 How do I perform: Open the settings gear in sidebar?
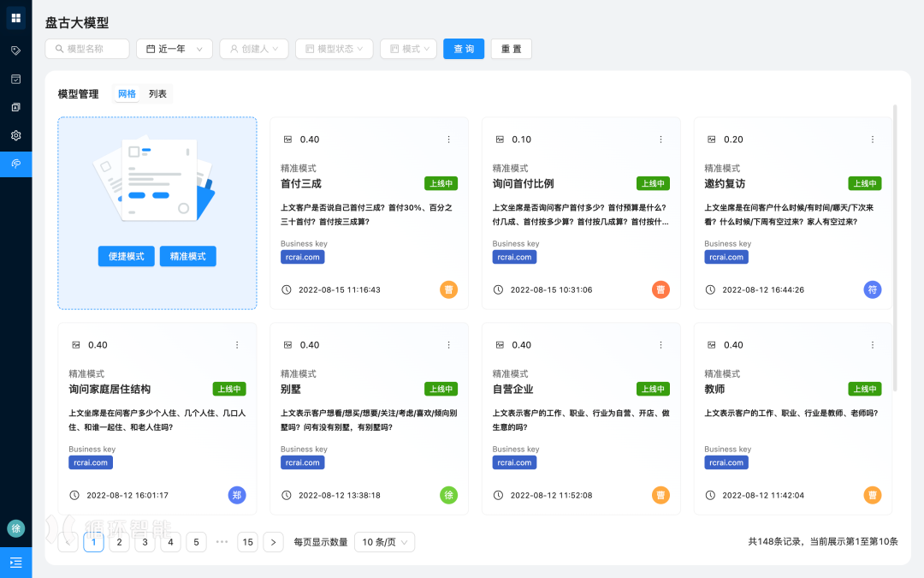tap(16, 135)
